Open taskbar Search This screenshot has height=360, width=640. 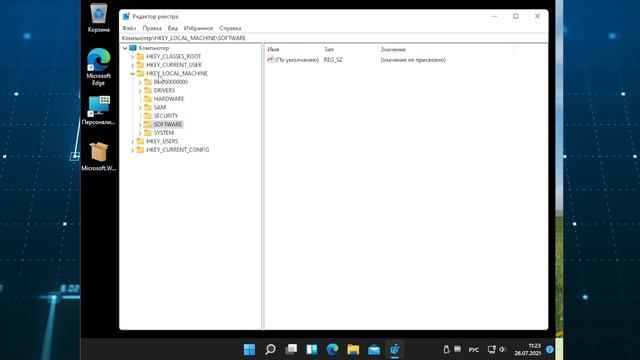[270, 349]
